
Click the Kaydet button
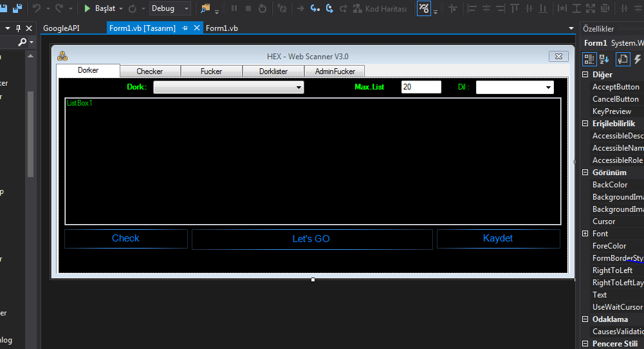click(x=498, y=239)
